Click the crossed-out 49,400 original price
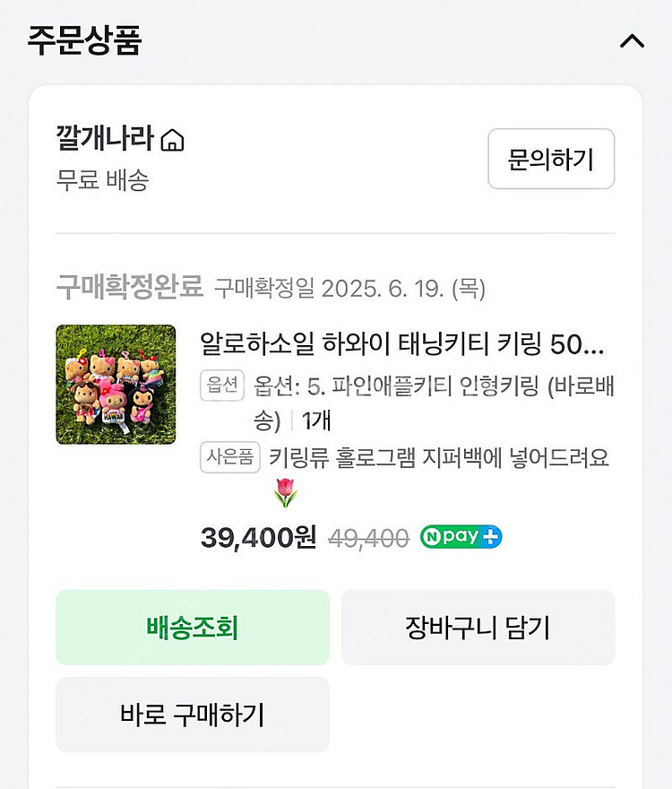672x789 pixels. [x=368, y=538]
